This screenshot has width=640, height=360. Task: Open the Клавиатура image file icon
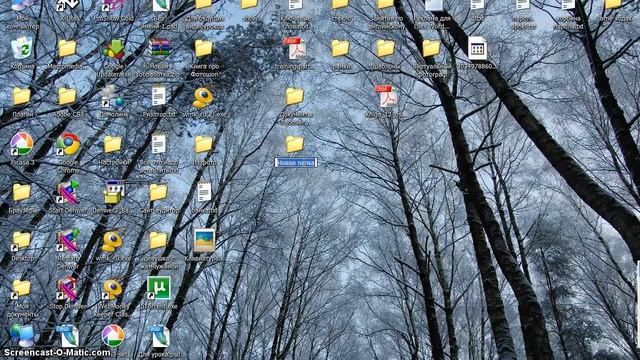(x=204, y=240)
